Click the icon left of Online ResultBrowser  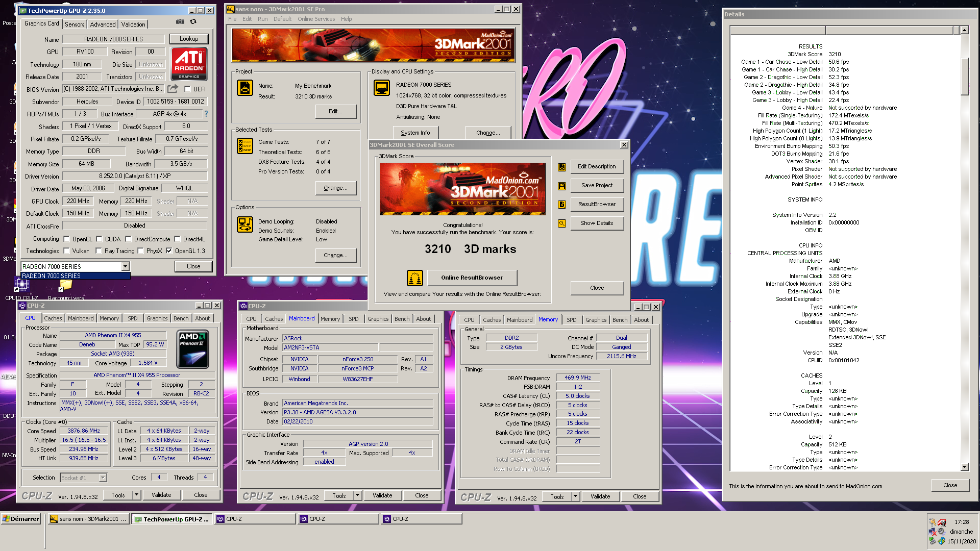tap(415, 278)
